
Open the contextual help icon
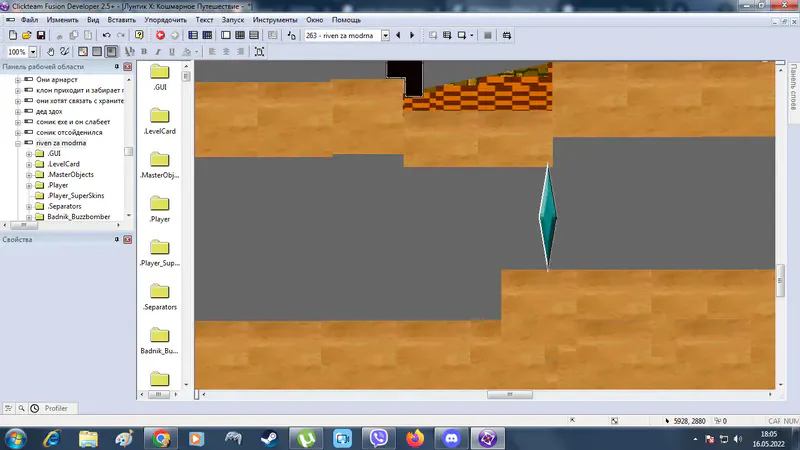point(139,35)
